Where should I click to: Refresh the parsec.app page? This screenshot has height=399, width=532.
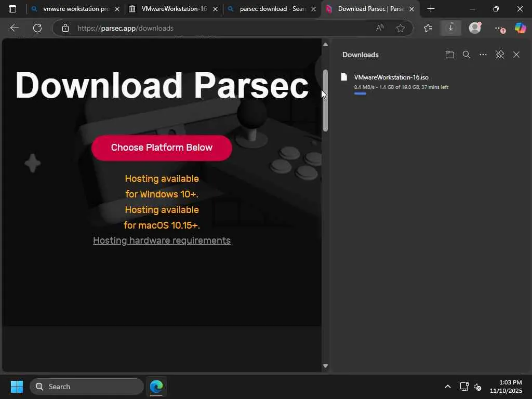(37, 28)
